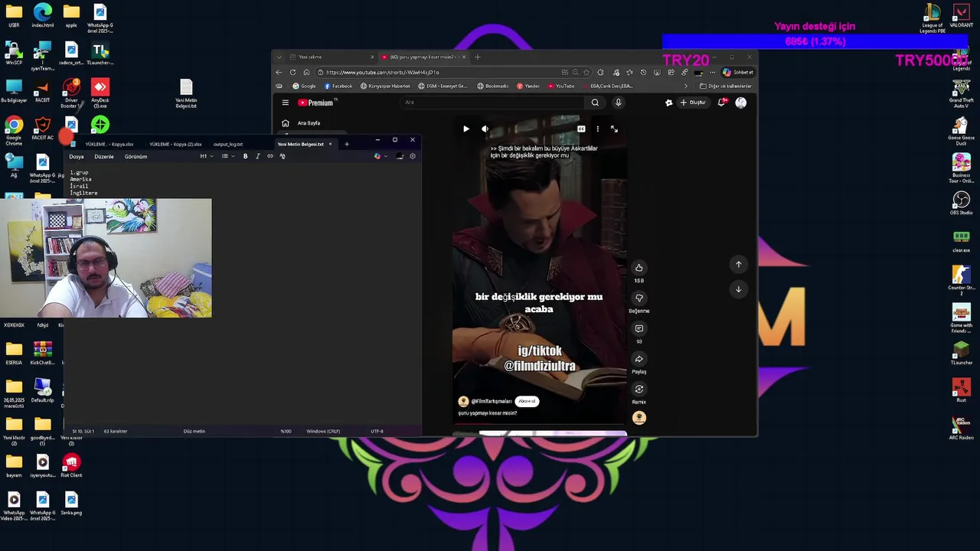Click zoom level %100 in Notepad status bar
980x551 pixels.
click(286, 432)
